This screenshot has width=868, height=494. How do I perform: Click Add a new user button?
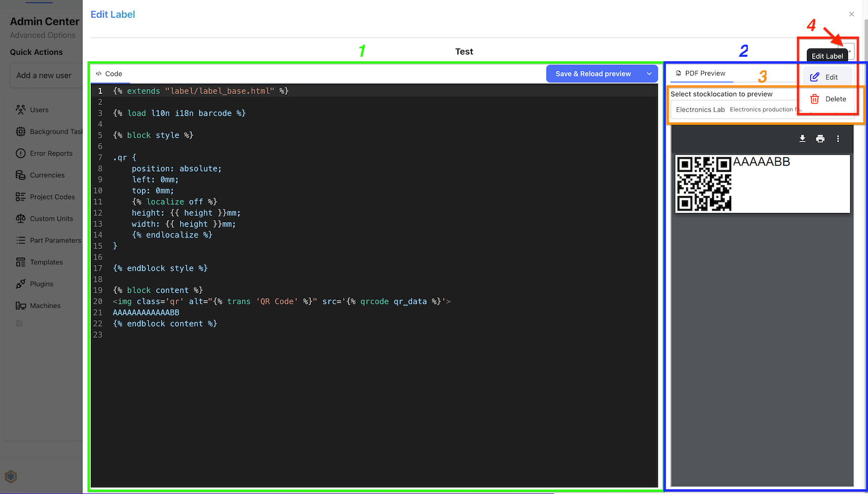(x=44, y=76)
